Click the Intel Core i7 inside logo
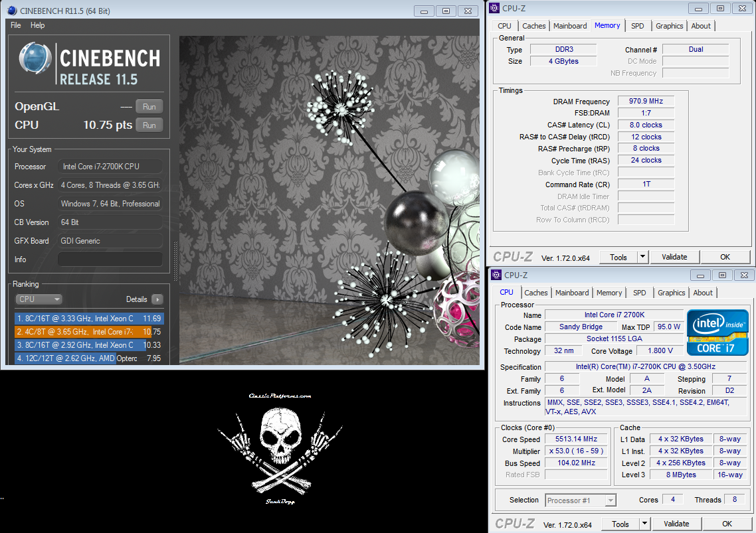This screenshot has height=533, width=756. pos(717,333)
